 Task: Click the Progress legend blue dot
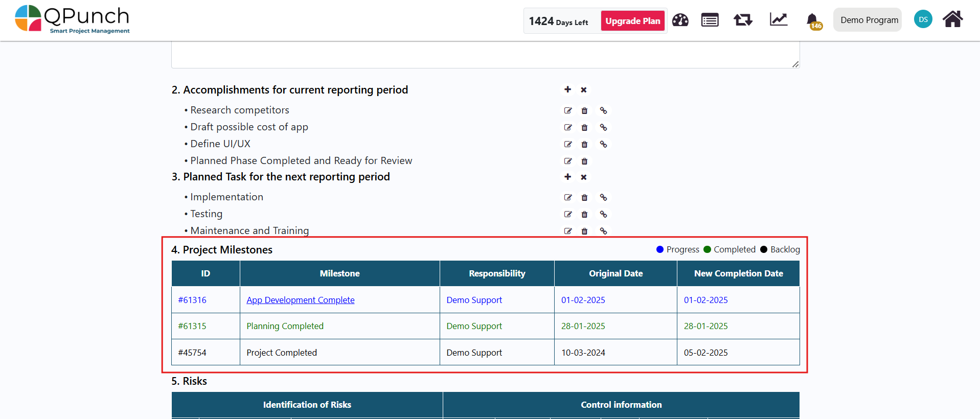click(660, 249)
